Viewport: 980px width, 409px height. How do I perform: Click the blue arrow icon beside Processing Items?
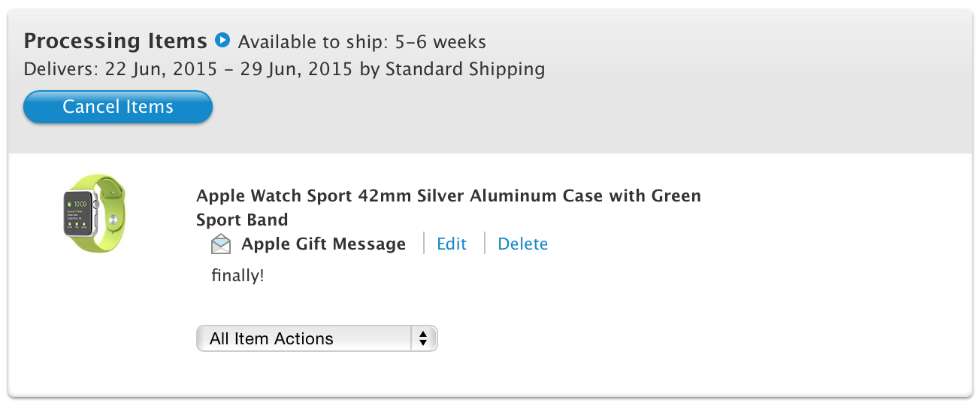222,40
